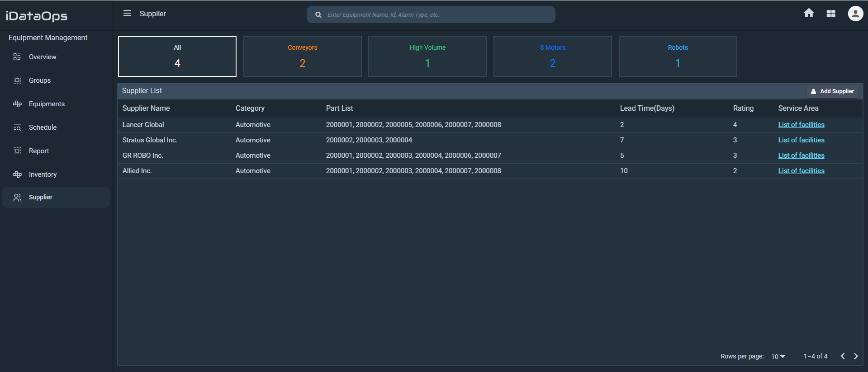Image resolution: width=868 pixels, height=372 pixels.
Task: Go to previous page arrow
Action: coord(843,356)
